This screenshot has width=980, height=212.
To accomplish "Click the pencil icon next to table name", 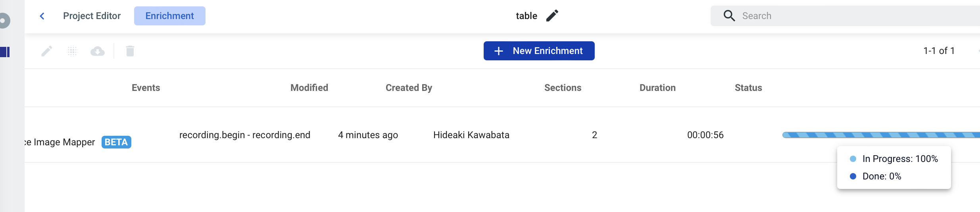I will (552, 16).
